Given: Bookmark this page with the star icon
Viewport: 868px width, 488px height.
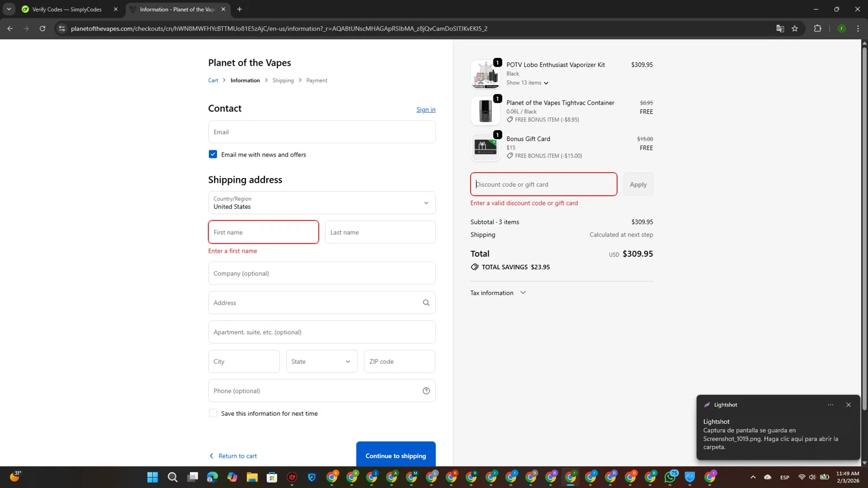Looking at the screenshot, I should (795, 28).
